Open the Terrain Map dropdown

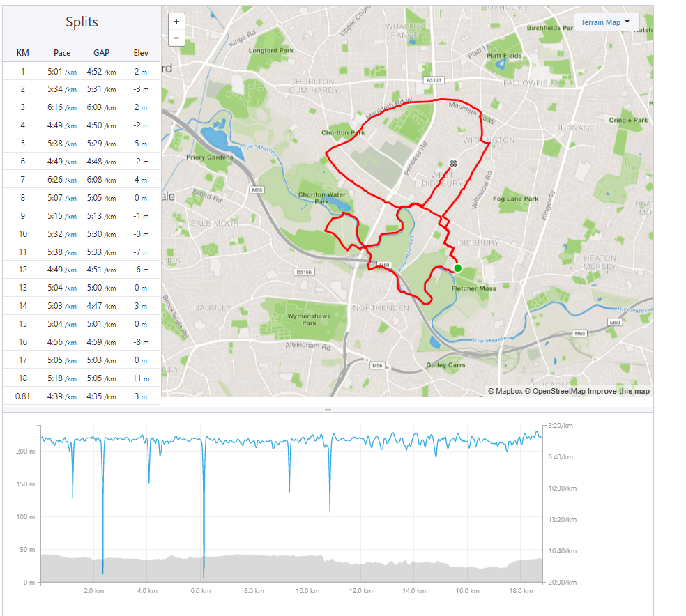(606, 22)
